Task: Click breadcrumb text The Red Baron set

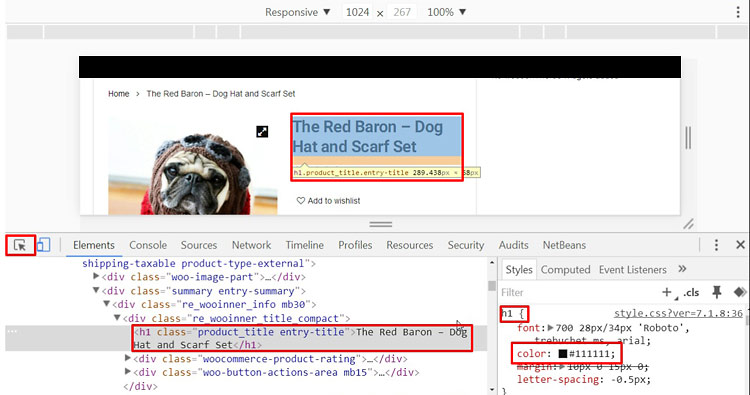Action: coord(221,94)
